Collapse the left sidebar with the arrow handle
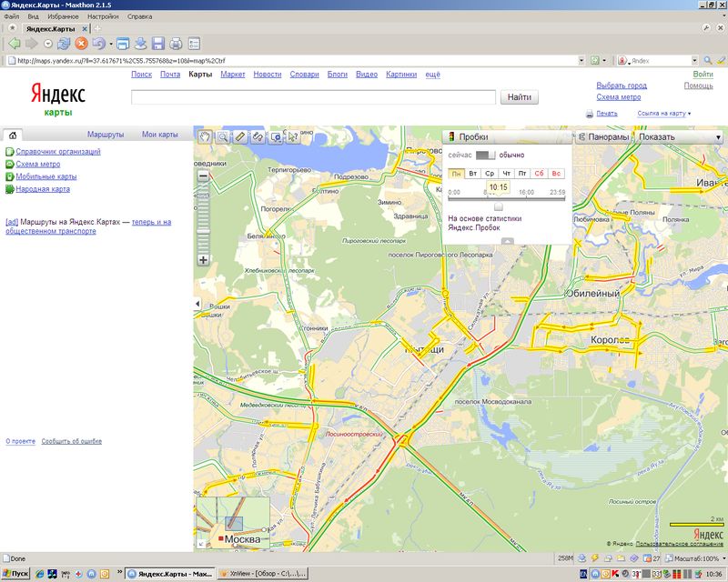Screen dimensions: 728x582 tap(197, 304)
